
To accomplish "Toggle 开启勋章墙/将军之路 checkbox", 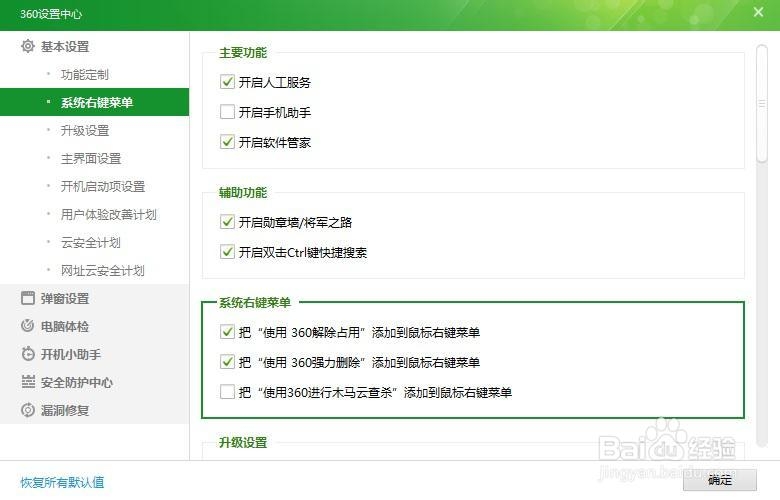I will coord(227,221).
